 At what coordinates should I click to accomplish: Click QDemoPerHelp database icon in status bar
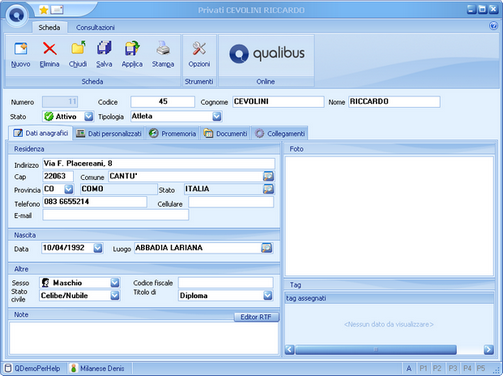8,368
